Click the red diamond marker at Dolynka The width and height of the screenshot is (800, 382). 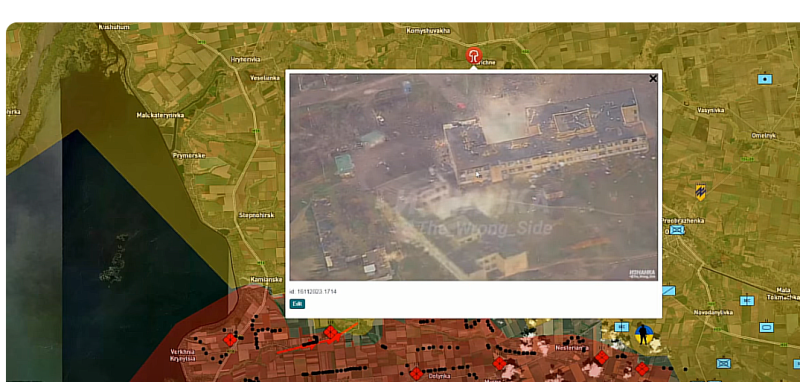(x=416, y=373)
